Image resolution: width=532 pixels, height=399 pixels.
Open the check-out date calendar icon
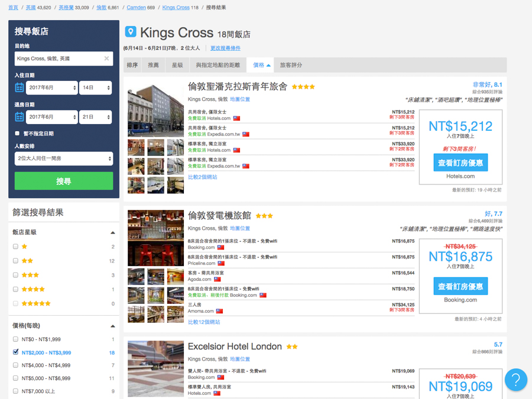tap(20, 116)
